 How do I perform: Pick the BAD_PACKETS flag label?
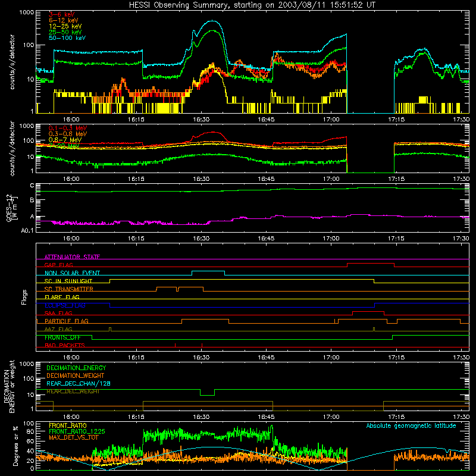(x=65, y=345)
